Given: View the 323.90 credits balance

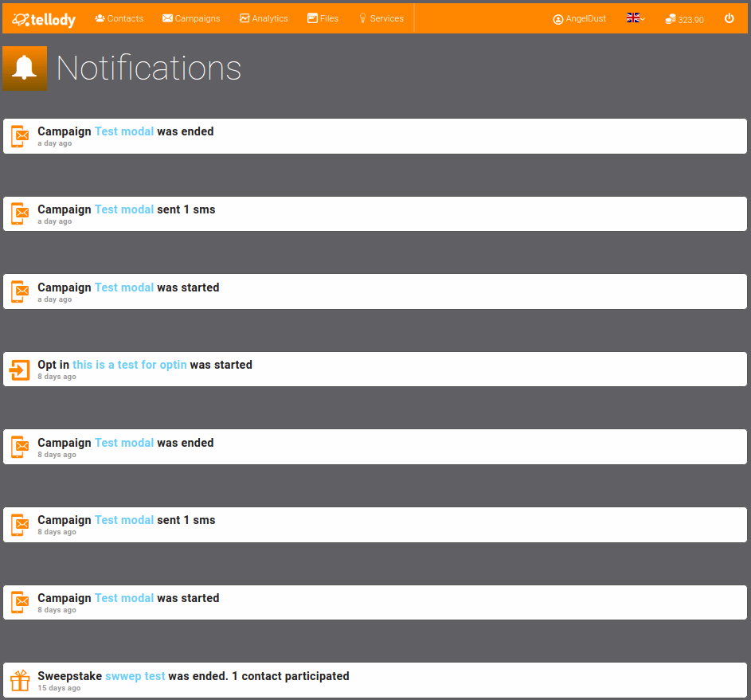Looking at the screenshot, I should (x=684, y=20).
